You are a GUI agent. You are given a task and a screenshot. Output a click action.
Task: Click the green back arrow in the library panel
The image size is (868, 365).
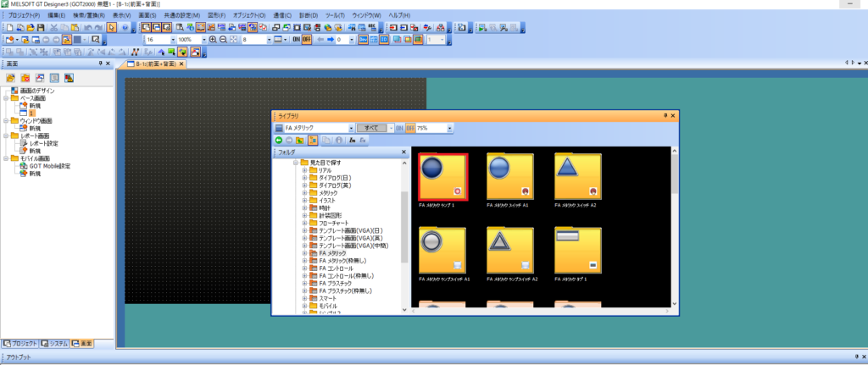pos(279,140)
